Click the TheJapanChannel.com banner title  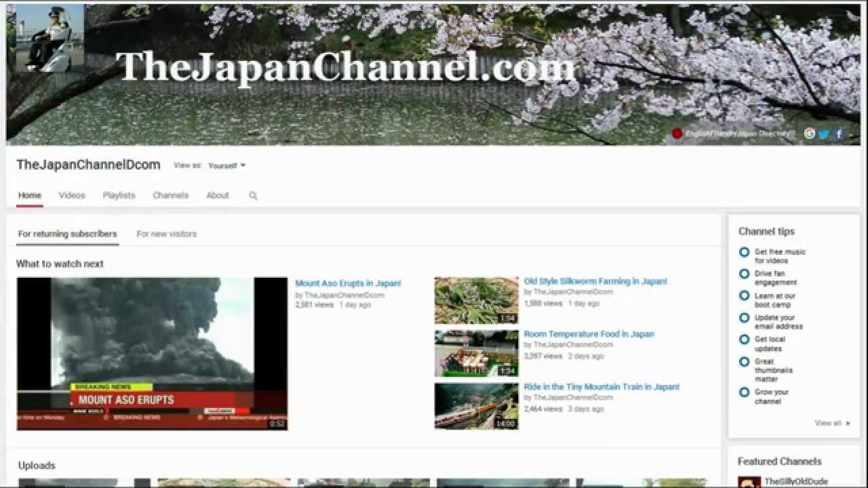[346, 68]
